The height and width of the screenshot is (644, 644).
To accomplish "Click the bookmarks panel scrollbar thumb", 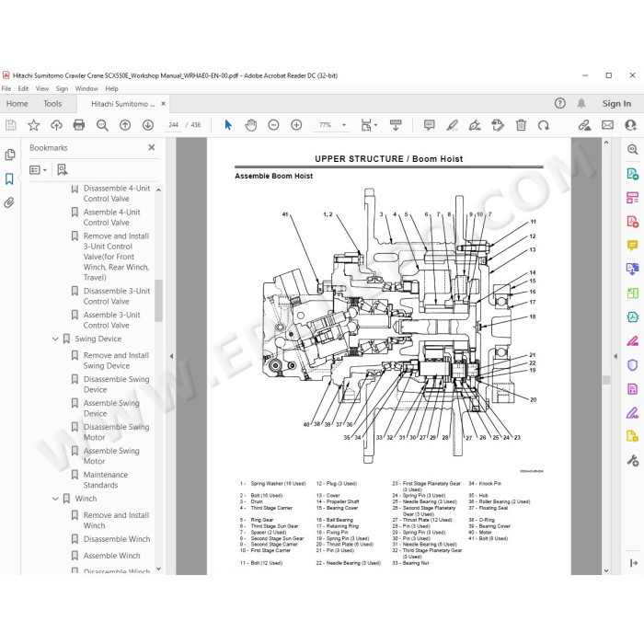I will pos(158,300).
